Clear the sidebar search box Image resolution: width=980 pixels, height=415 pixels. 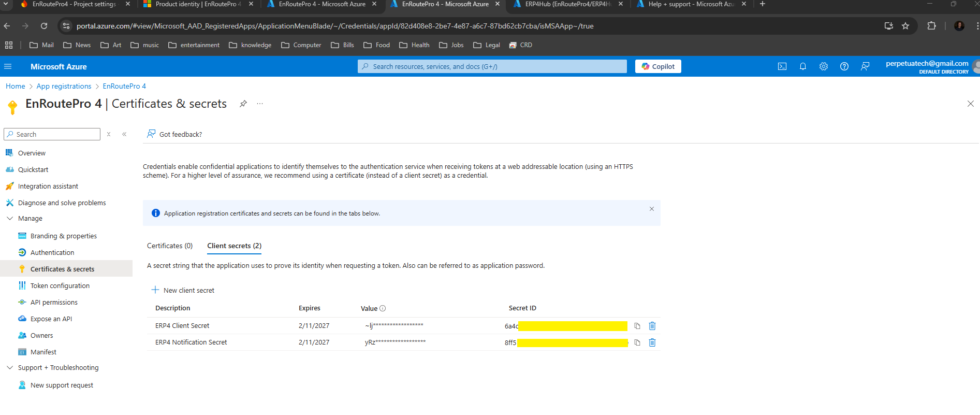109,134
